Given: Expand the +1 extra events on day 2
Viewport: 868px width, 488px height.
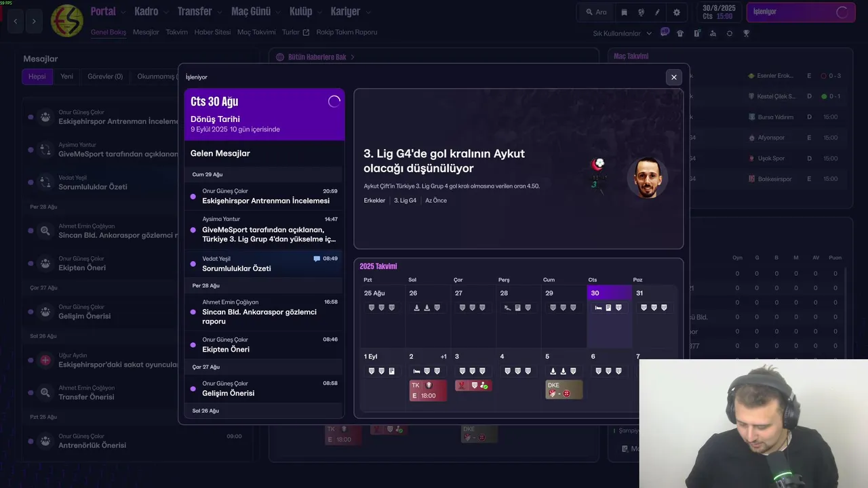Looking at the screenshot, I should (x=443, y=357).
